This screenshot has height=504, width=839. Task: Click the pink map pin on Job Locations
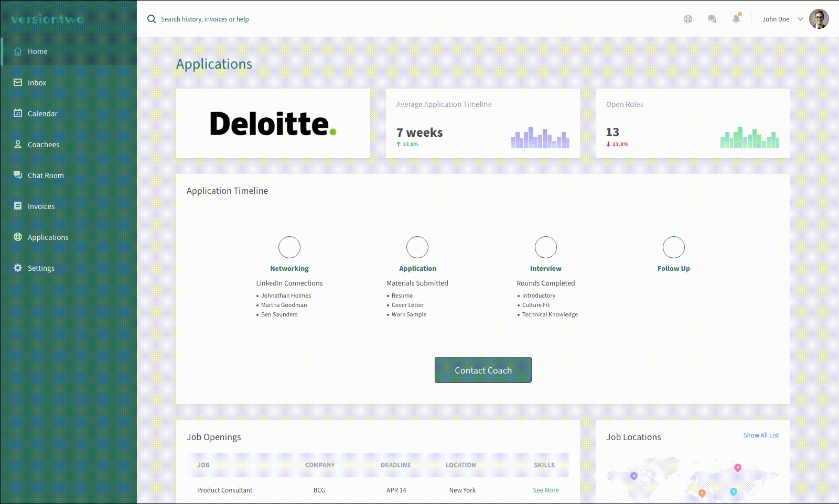pos(738,467)
